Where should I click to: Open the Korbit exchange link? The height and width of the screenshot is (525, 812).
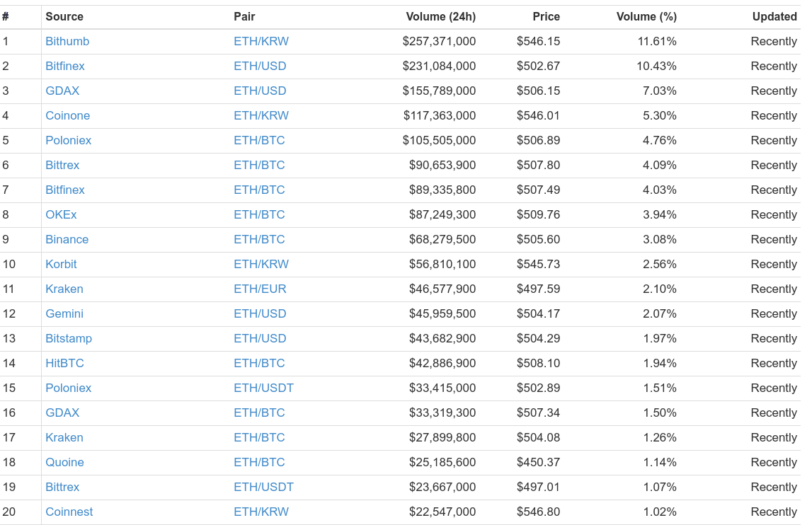coord(61,264)
